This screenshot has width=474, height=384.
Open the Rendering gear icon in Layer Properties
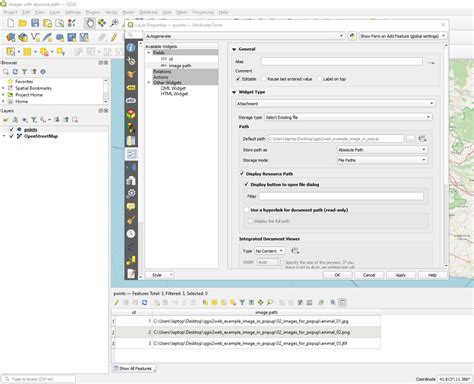[131, 193]
